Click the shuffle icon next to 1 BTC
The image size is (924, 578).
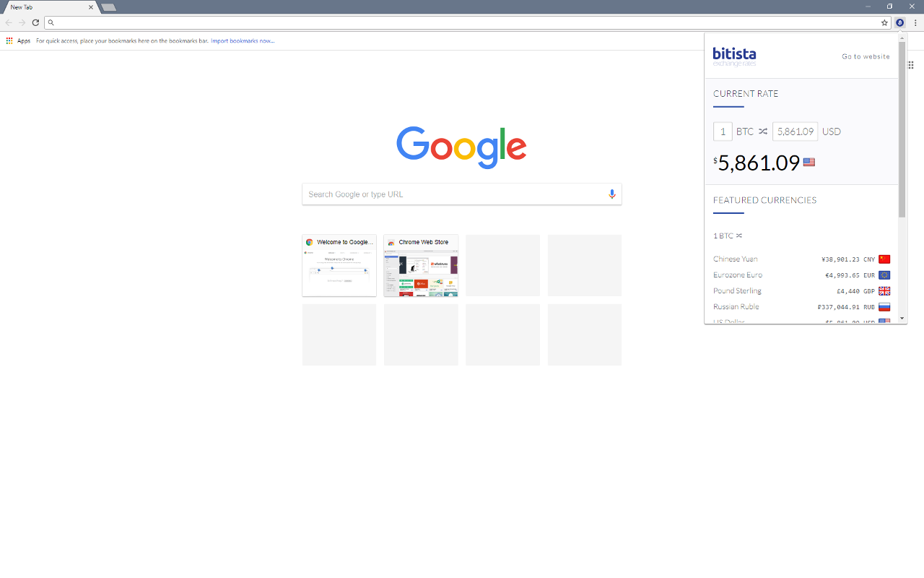[739, 236]
